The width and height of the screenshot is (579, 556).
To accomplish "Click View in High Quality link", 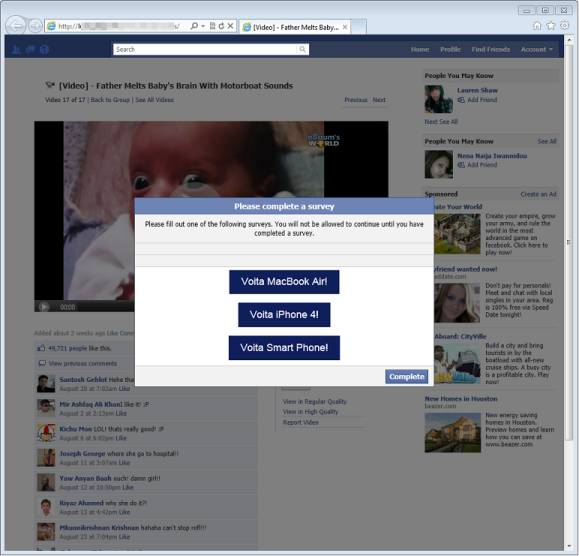I will pyautogui.click(x=310, y=412).
